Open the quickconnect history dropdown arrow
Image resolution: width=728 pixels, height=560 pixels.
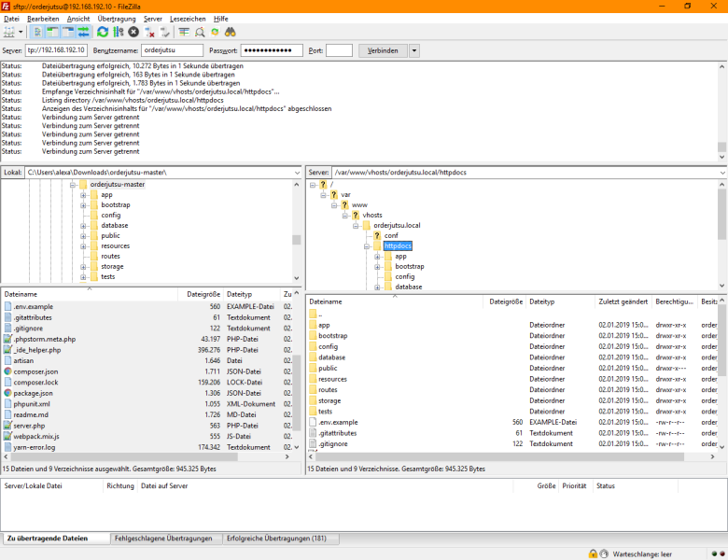414,50
